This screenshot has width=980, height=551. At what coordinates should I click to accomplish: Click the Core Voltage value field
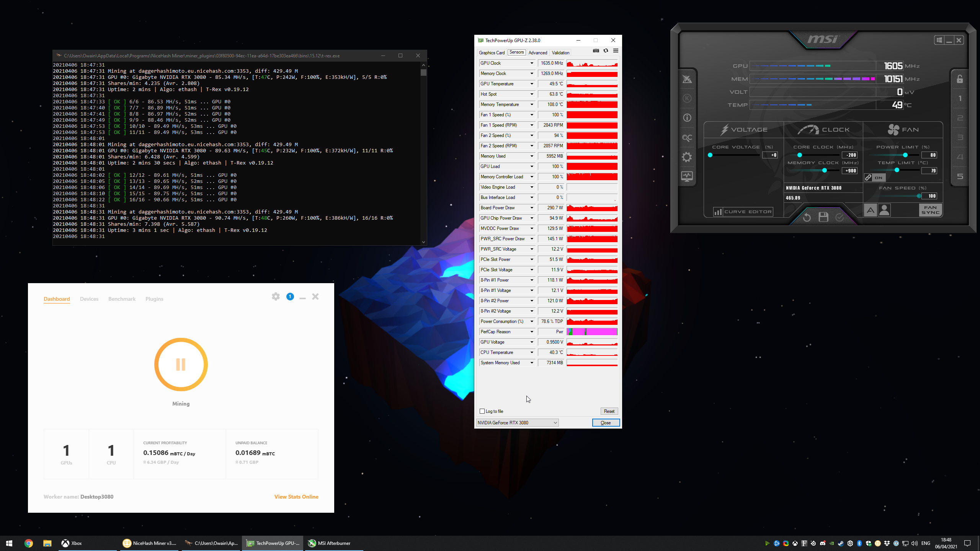pyautogui.click(x=770, y=155)
